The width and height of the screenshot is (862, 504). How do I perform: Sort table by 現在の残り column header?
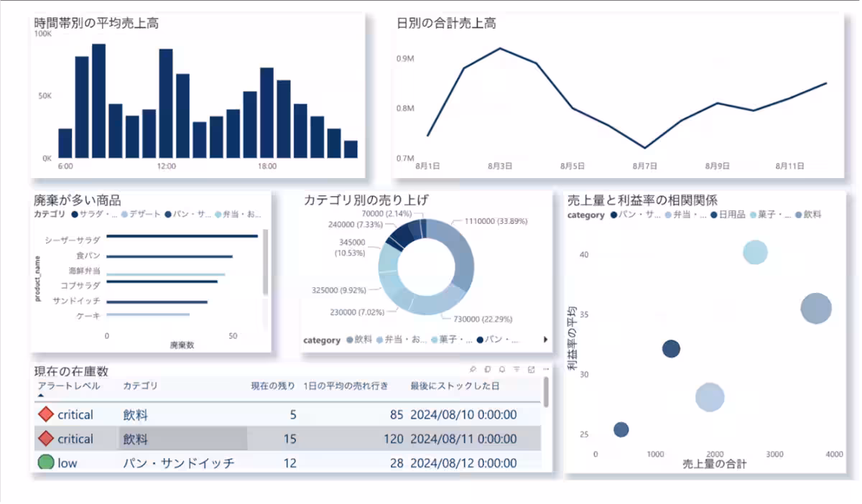point(272,386)
